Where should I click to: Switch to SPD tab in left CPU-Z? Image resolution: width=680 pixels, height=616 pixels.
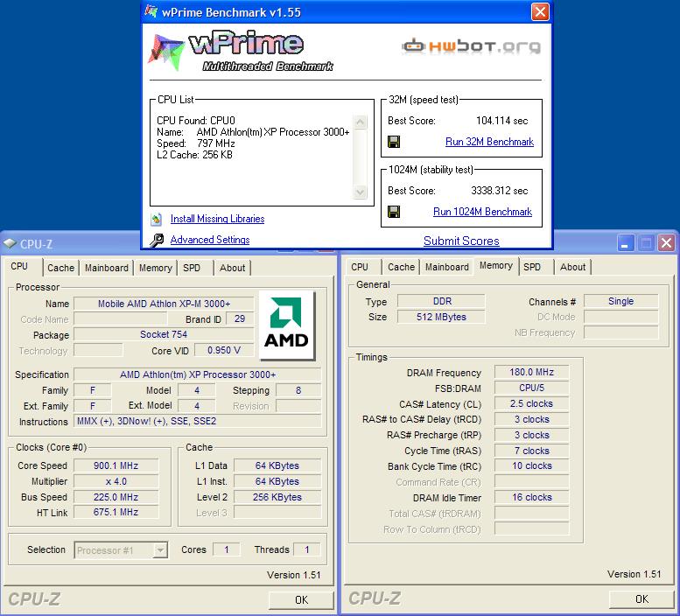pos(192,268)
